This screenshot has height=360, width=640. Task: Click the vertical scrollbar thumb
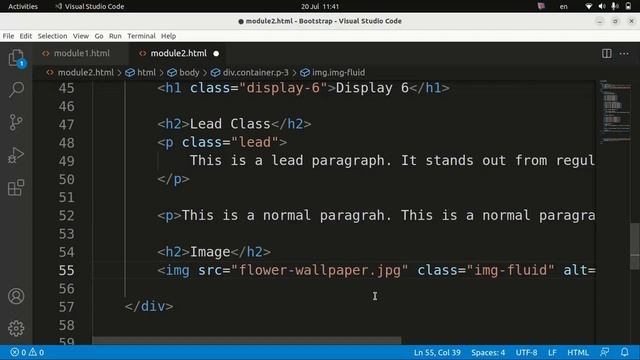635,246
